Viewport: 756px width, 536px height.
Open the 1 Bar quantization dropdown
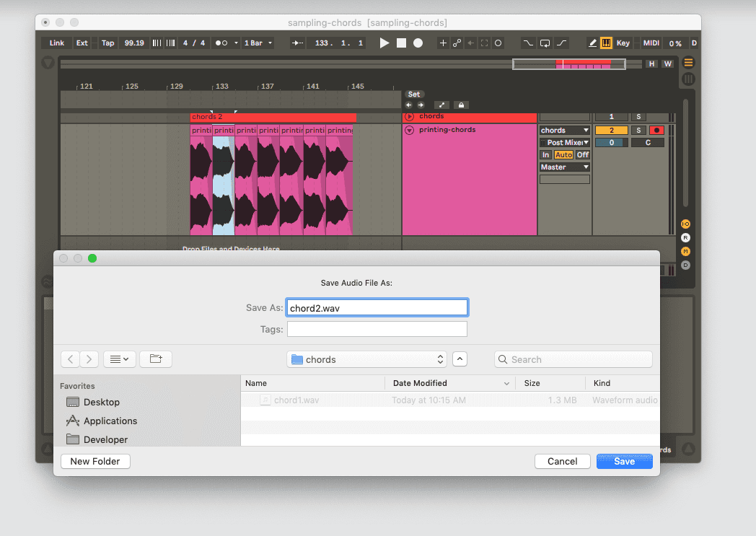pyautogui.click(x=258, y=43)
